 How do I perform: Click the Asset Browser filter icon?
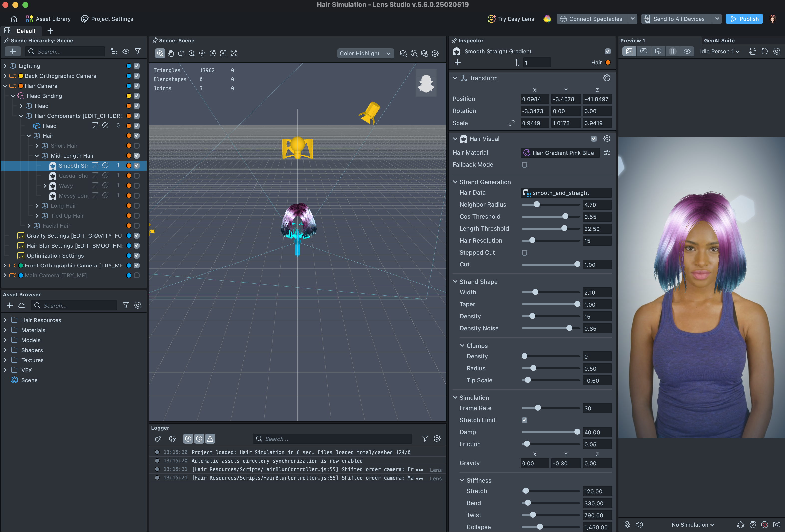126,305
